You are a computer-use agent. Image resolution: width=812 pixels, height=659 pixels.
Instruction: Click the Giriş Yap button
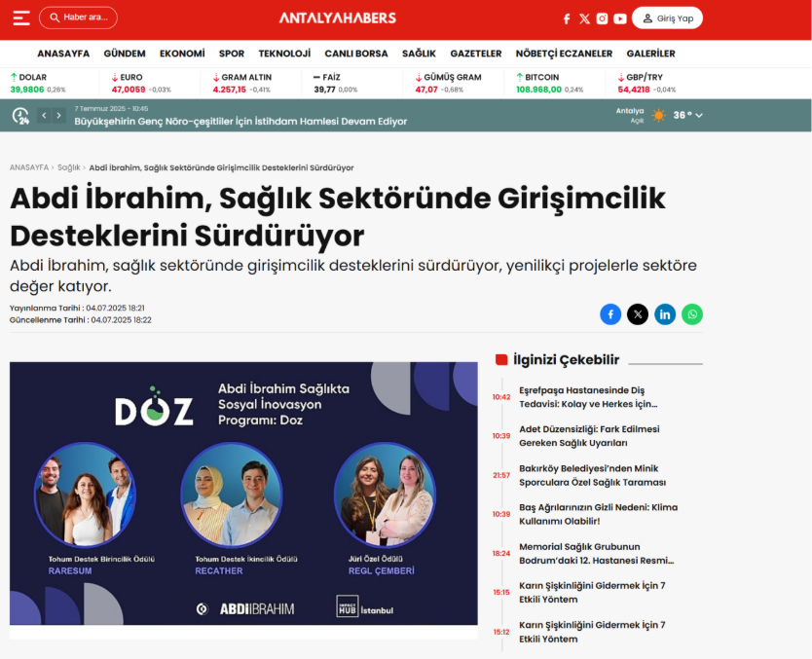[x=667, y=18]
